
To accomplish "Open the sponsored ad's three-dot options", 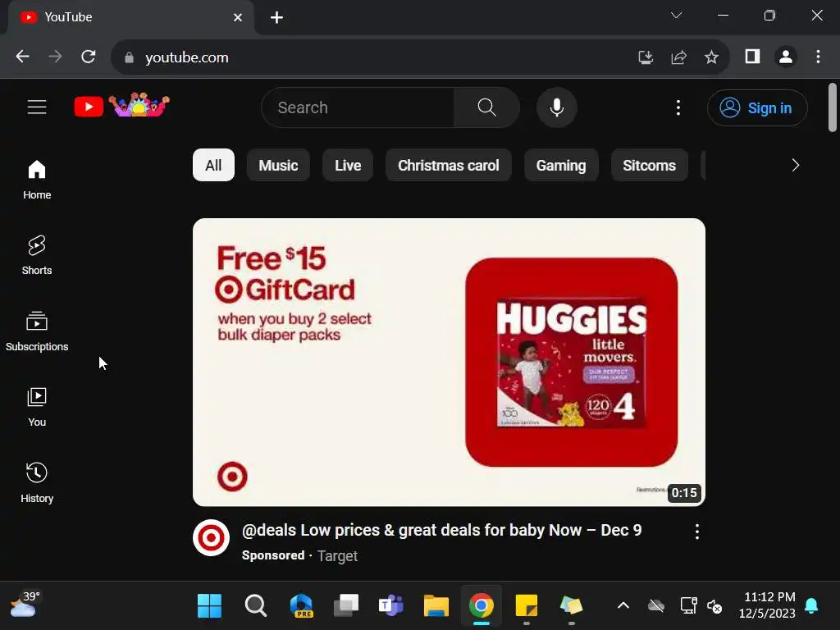I will [x=696, y=532].
